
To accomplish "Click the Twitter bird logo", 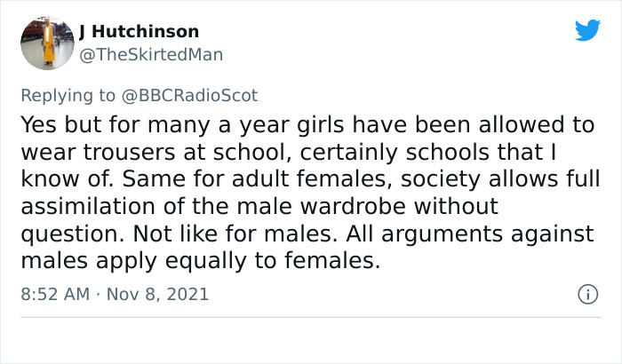I will click(587, 31).
